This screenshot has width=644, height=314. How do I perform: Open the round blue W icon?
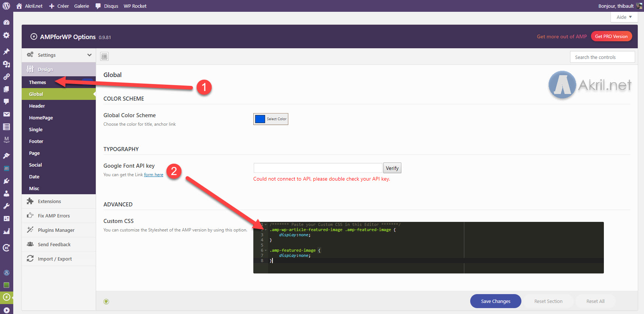pos(6,273)
